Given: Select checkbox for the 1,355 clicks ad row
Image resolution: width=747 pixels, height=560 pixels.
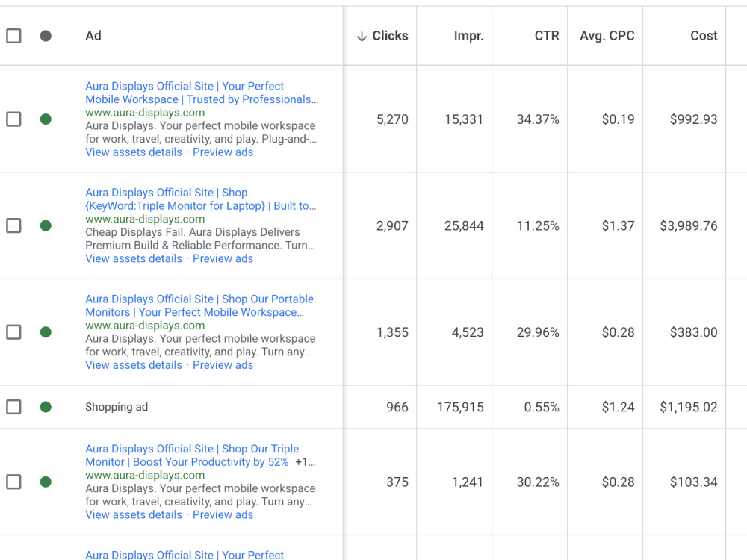Looking at the screenshot, I should [x=13, y=332].
